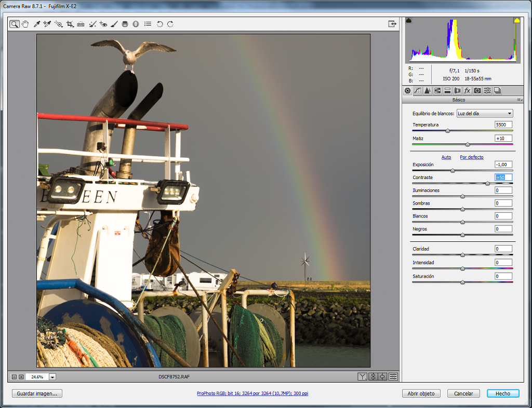The height and width of the screenshot is (408, 532).
Task: Open the Básico panel options menu
Action: (519, 100)
